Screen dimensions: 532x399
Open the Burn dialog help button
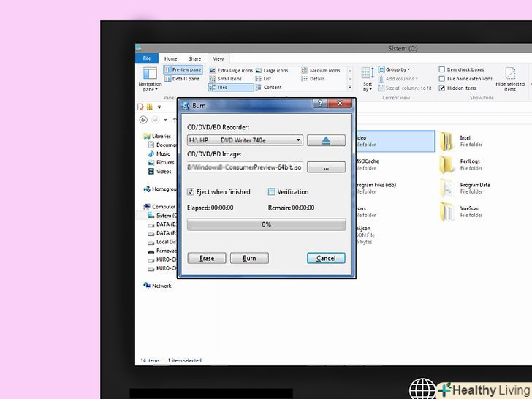coord(320,103)
